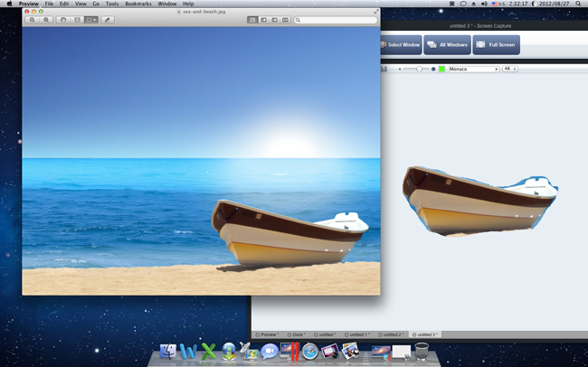
Task: Open the Trash in the Dock
Action: (x=421, y=352)
